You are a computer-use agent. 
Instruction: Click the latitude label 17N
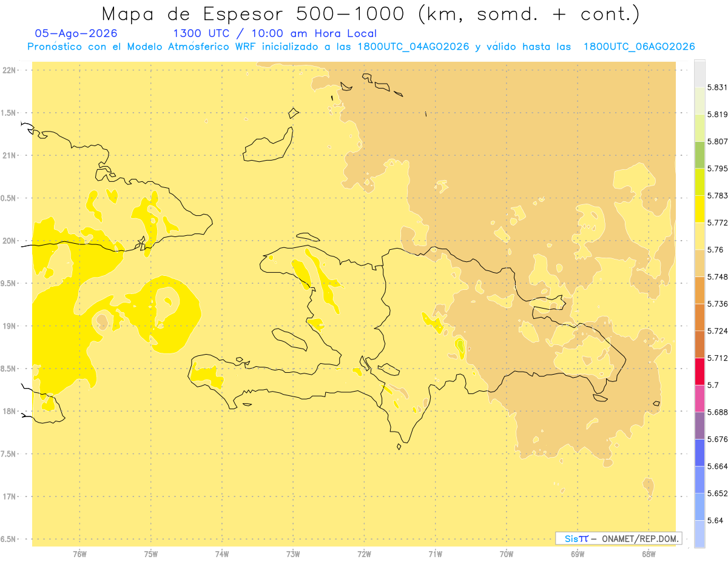pyautogui.click(x=8, y=497)
